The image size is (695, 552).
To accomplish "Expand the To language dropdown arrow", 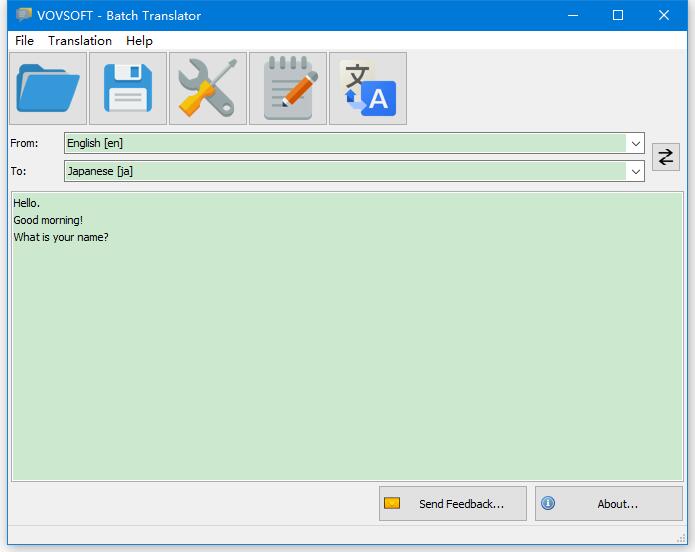I will click(x=635, y=171).
